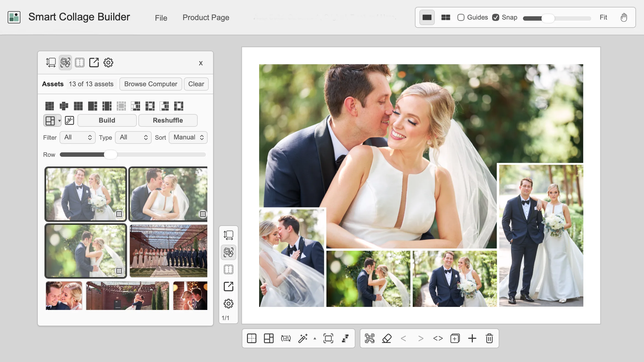Click Browse Computer button

tap(151, 84)
